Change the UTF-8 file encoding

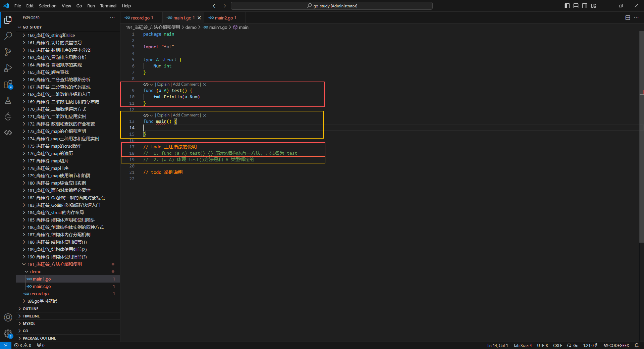click(542, 345)
